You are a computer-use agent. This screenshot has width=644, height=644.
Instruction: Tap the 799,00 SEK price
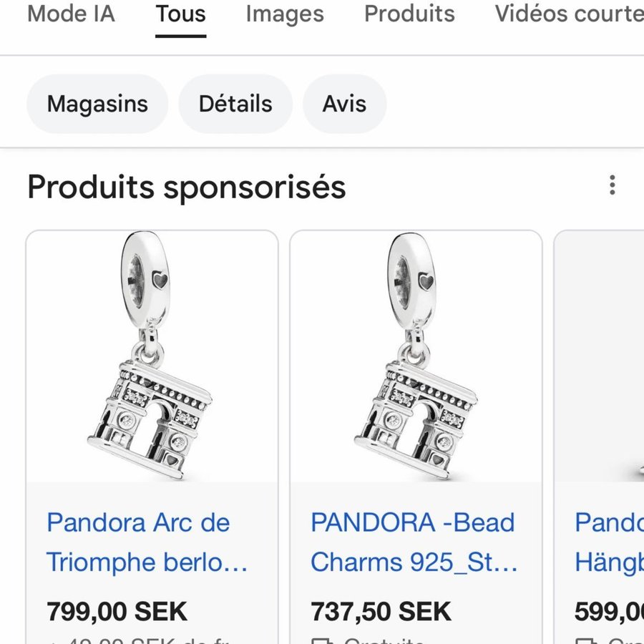click(x=117, y=612)
